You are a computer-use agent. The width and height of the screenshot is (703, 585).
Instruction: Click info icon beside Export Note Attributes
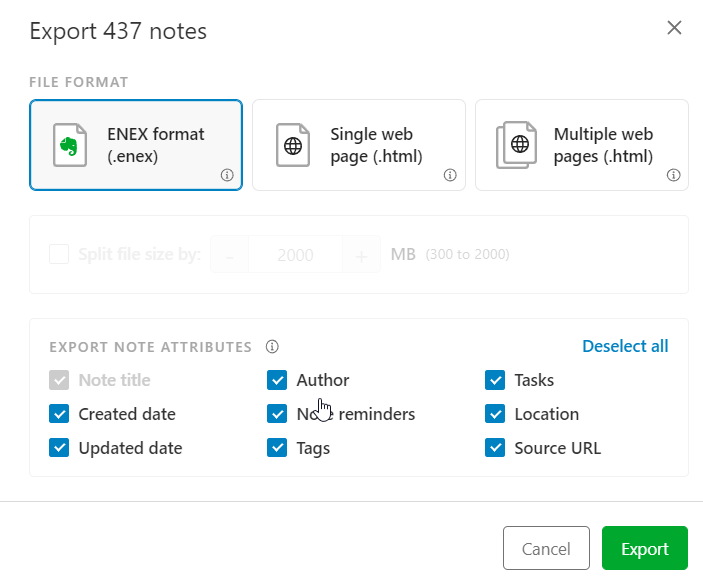tap(272, 347)
